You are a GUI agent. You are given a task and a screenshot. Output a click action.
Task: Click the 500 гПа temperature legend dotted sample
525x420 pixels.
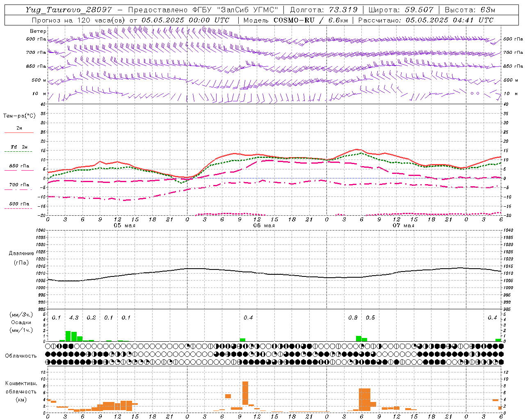pos(18,208)
